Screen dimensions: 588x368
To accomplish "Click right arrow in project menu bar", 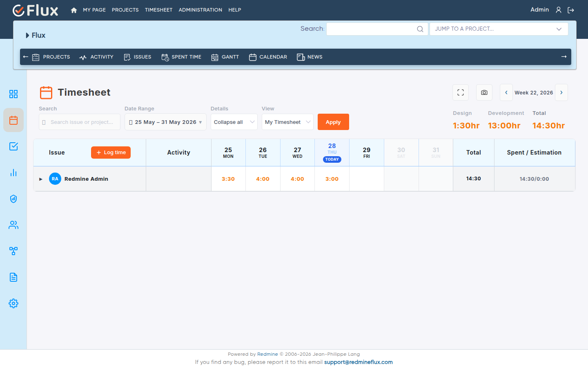I will click(564, 57).
